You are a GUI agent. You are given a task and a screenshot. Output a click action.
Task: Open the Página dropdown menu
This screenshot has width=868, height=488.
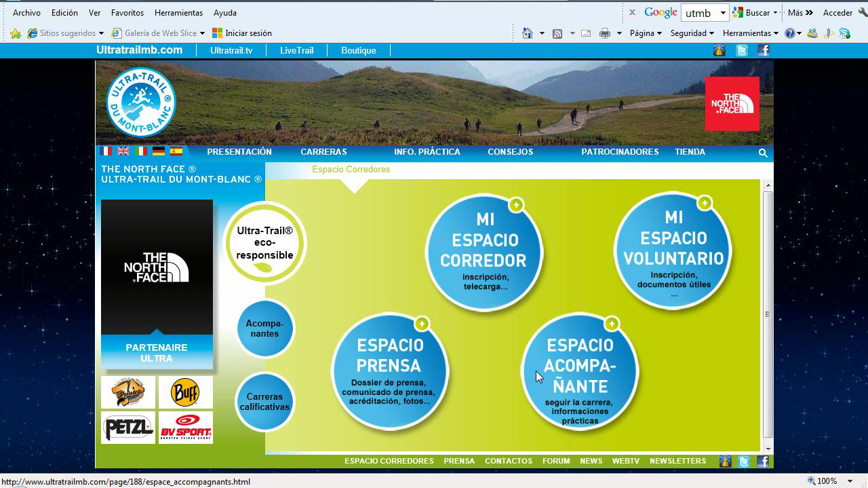646,33
